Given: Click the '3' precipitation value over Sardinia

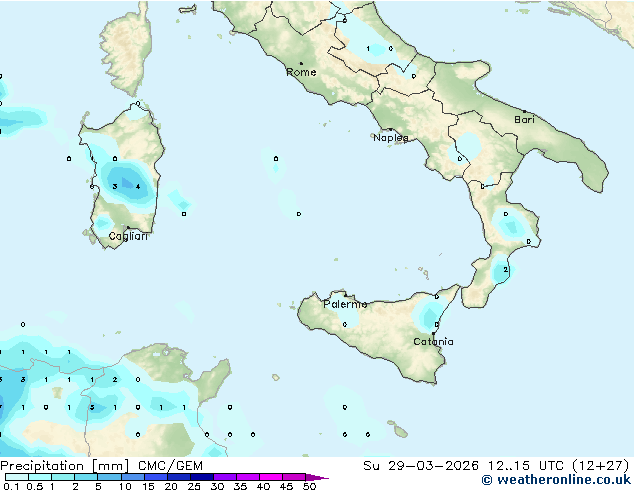Looking at the screenshot, I should tap(115, 186).
